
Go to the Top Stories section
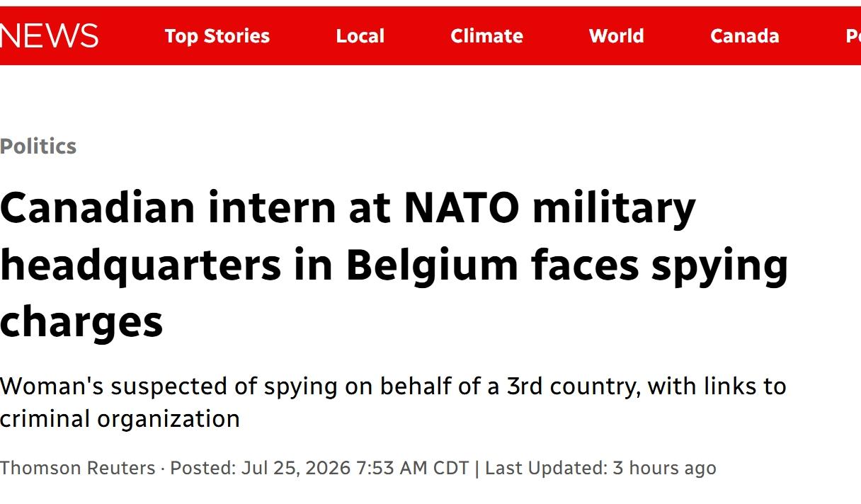217,36
